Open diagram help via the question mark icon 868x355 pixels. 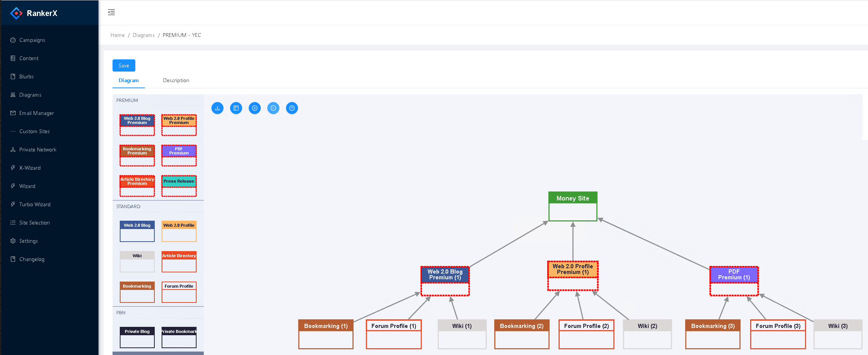[x=292, y=108]
